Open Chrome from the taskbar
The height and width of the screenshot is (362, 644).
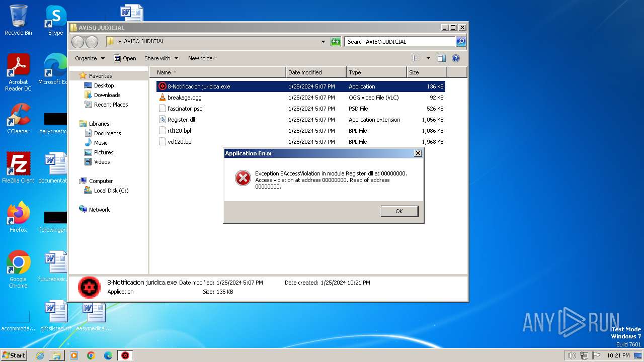pyautogui.click(x=91, y=355)
